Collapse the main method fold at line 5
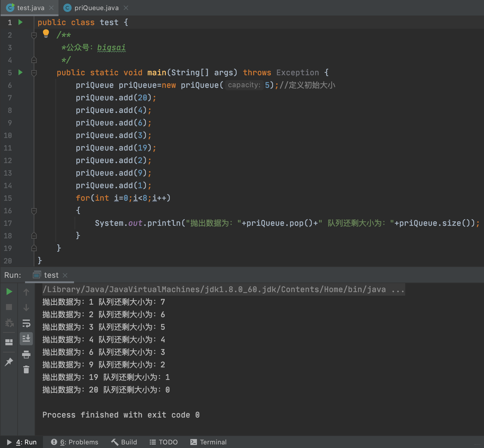The height and width of the screenshot is (448, 484). (34, 73)
